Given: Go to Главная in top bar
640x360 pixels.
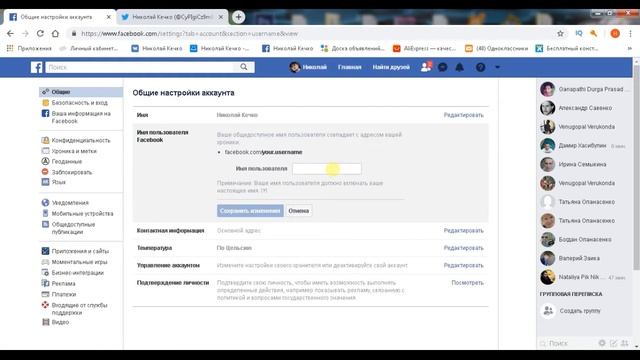Looking at the screenshot, I should [349, 67].
